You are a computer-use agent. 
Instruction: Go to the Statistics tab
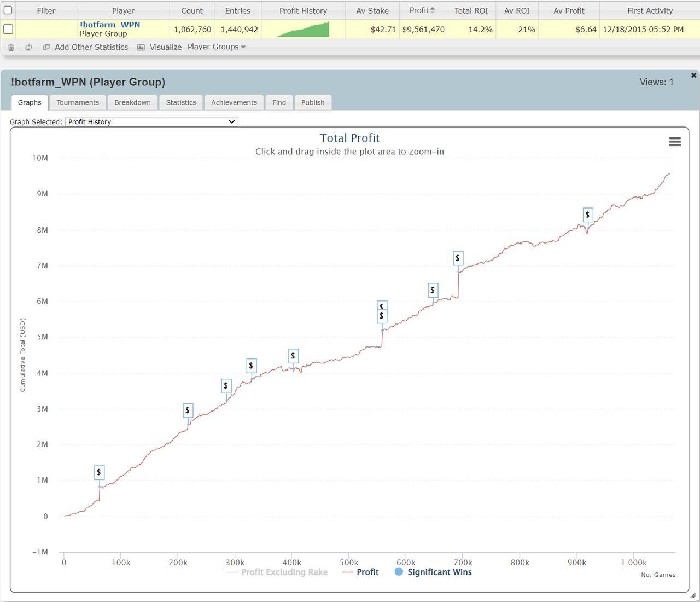tap(181, 102)
